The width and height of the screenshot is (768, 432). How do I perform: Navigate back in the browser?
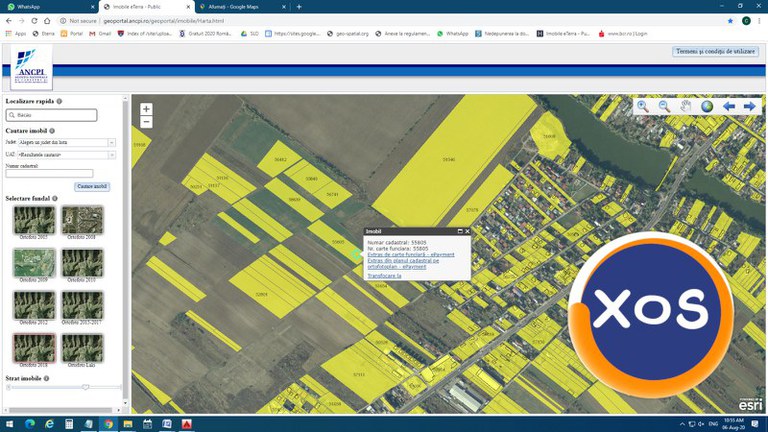point(9,21)
